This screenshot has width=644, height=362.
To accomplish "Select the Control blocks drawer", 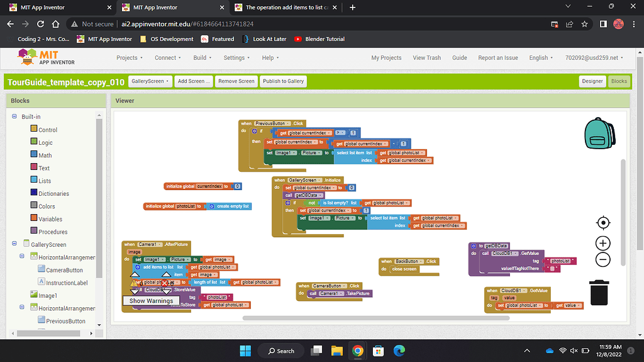I will [x=47, y=130].
